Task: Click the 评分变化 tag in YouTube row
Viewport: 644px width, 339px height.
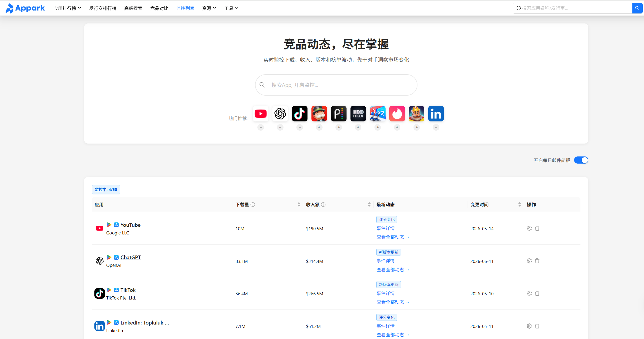Action: click(x=387, y=220)
